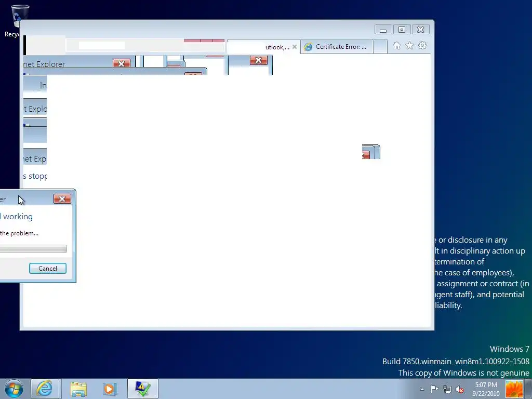This screenshot has height=399, width=532.
Task: Open the Tools gear menu
Action: 422,46
